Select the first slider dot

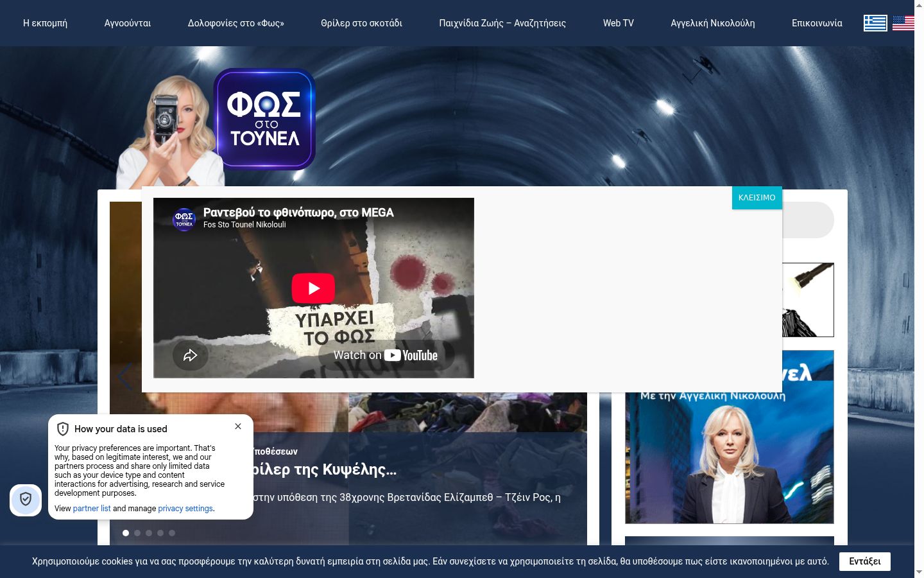pos(126,533)
